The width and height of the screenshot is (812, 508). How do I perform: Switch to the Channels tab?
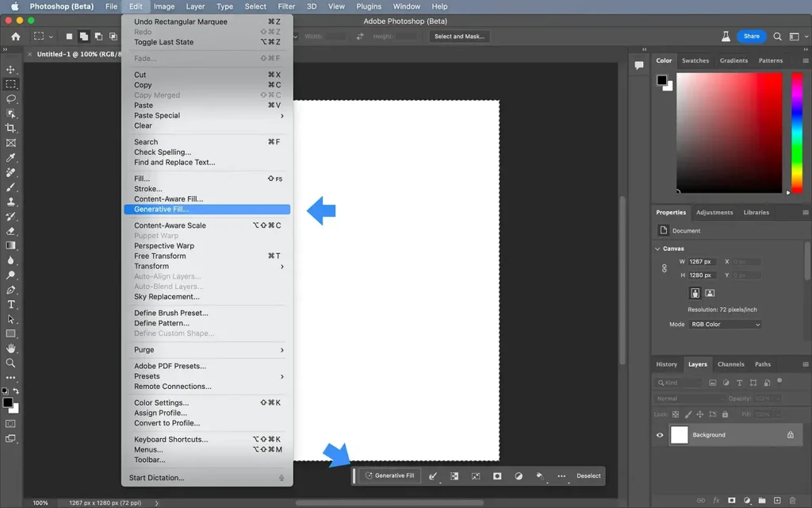730,364
